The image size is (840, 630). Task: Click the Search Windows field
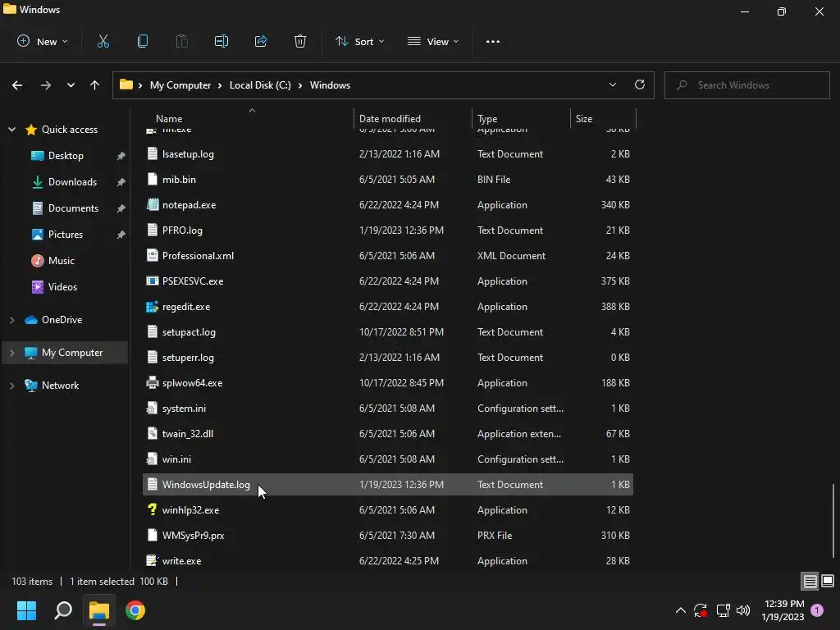point(746,85)
